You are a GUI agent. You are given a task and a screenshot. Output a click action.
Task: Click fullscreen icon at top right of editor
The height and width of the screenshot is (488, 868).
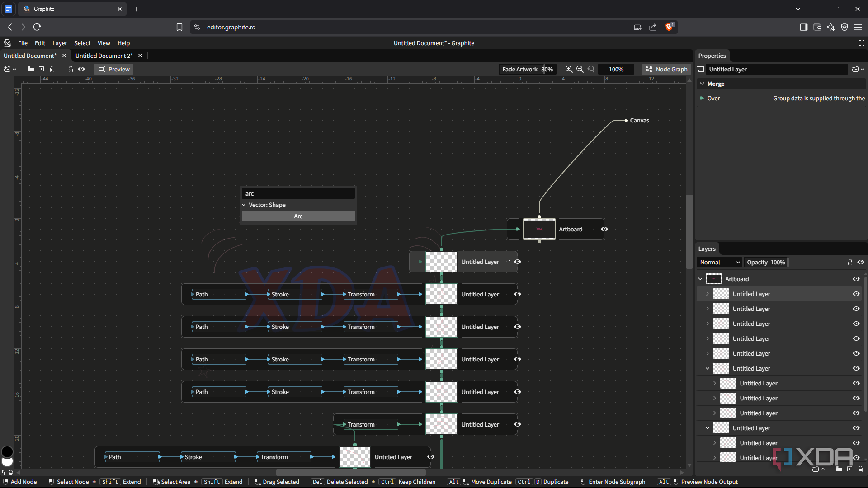[x=861, y=43]
